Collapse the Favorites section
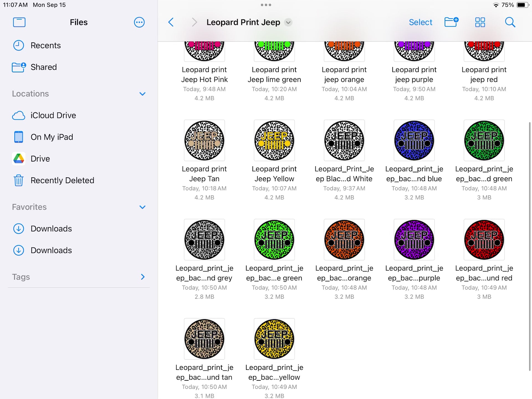 click(x=142, y=207)
